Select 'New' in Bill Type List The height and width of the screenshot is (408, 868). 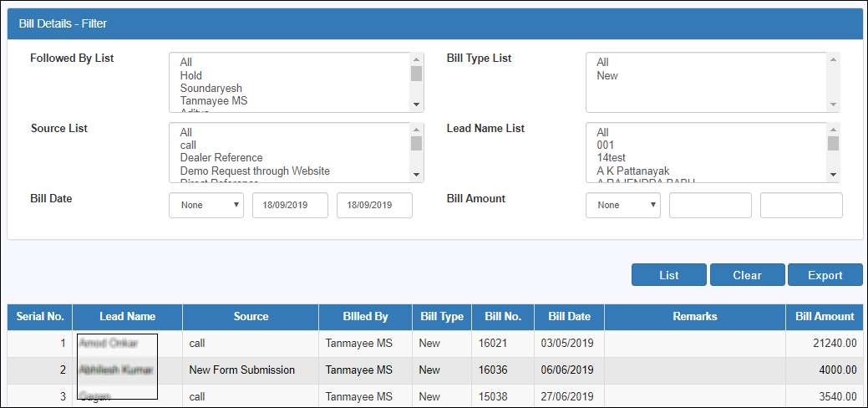click(607, 75)
